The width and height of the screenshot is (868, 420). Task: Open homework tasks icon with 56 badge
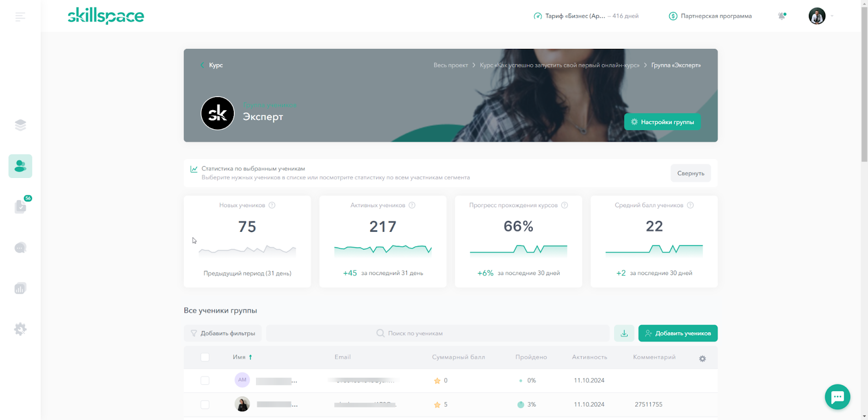tap(20, 207)
